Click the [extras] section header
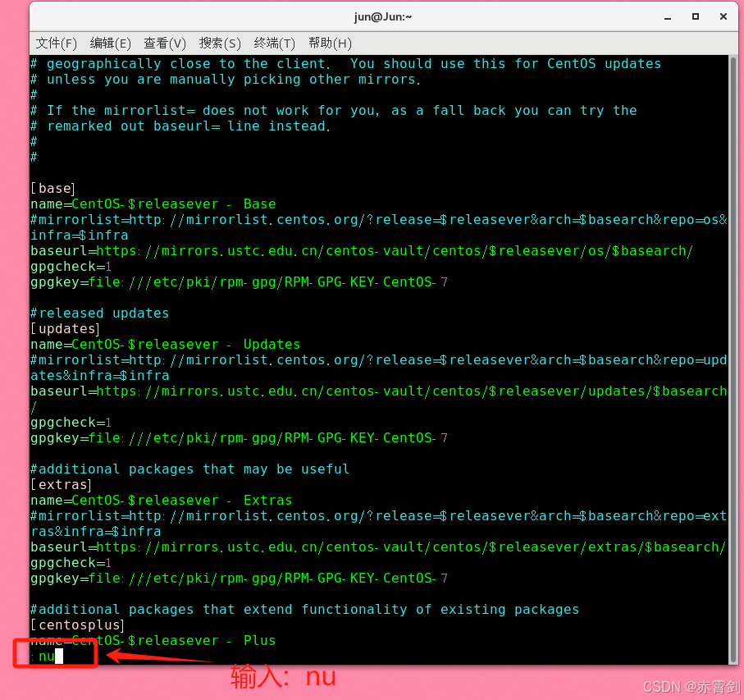This screenshot has width=744, height=700. click(62, 484)
